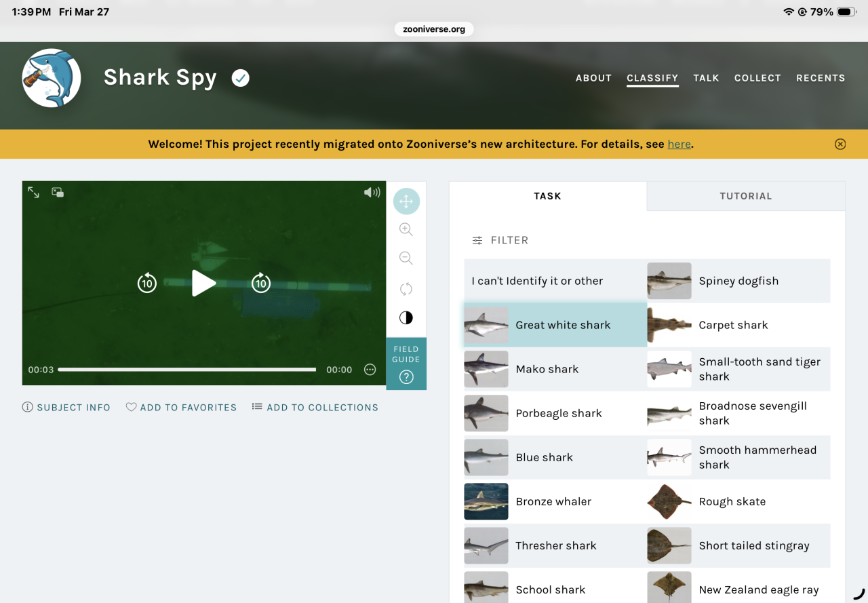The height and width of the screenshot is (603, 868).
Task: Skip the video forward 10 seconds
Action: pos(261,283)
